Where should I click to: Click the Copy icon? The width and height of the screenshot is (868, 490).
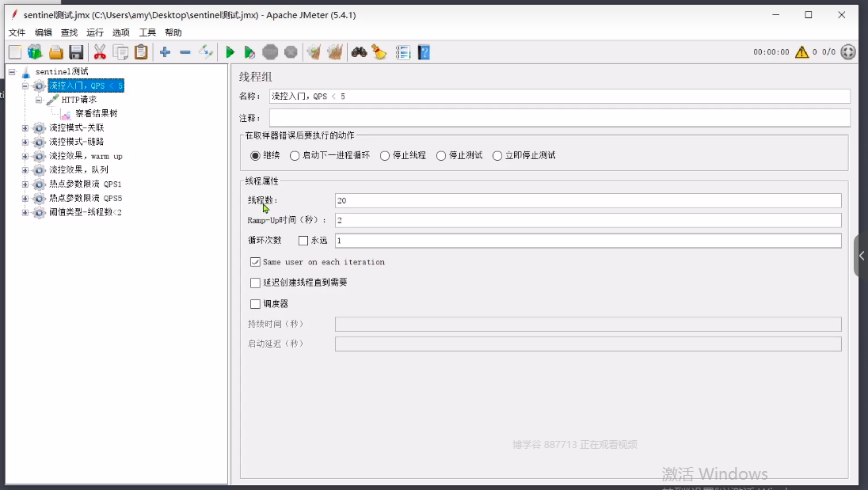click(120, 52)
